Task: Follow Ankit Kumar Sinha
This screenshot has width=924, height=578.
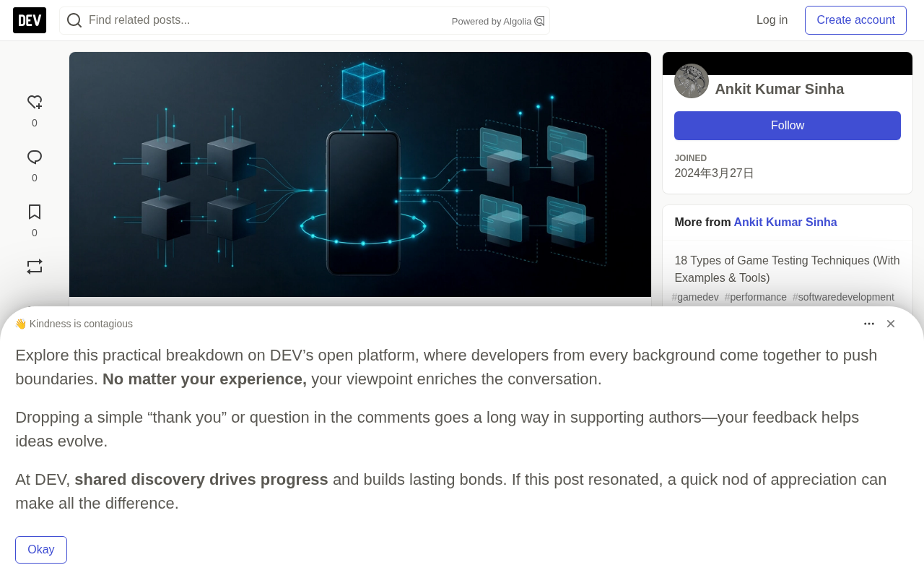Action: 788,126
